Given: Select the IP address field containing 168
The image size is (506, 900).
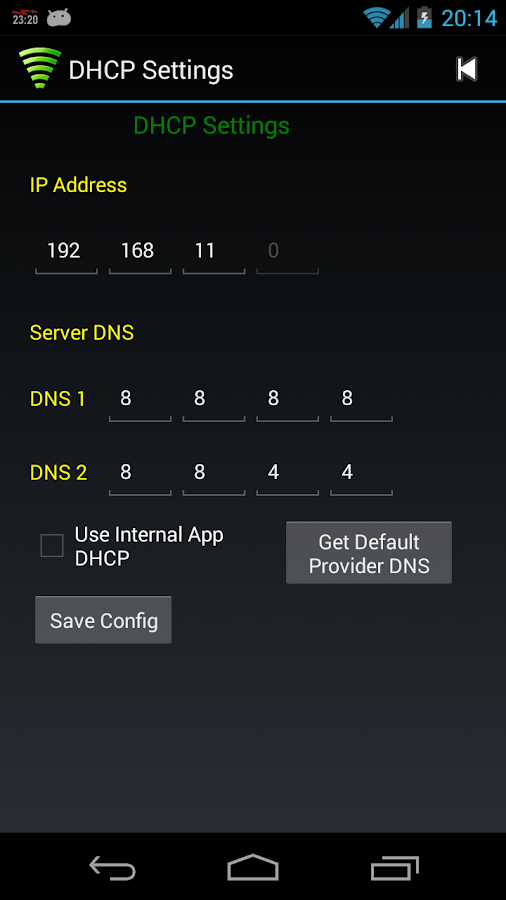Looking at the screenshot, I should point(140,253).
